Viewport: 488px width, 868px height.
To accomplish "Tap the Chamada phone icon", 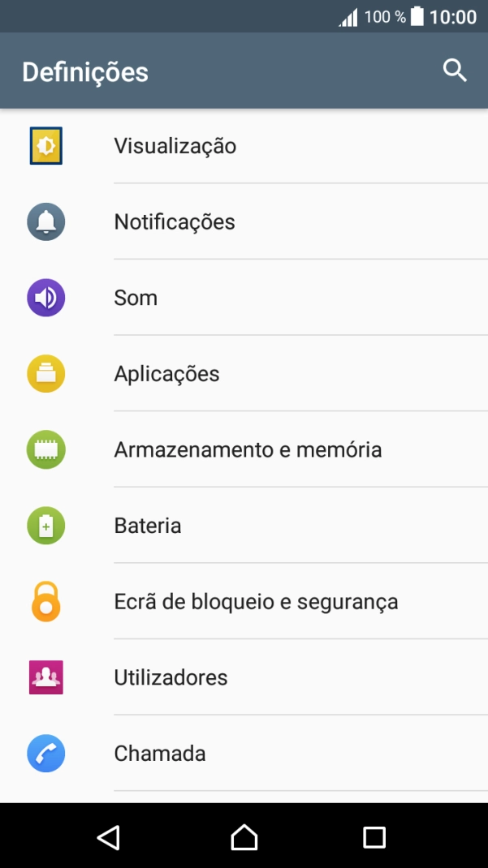I will [x=45, y=754].
